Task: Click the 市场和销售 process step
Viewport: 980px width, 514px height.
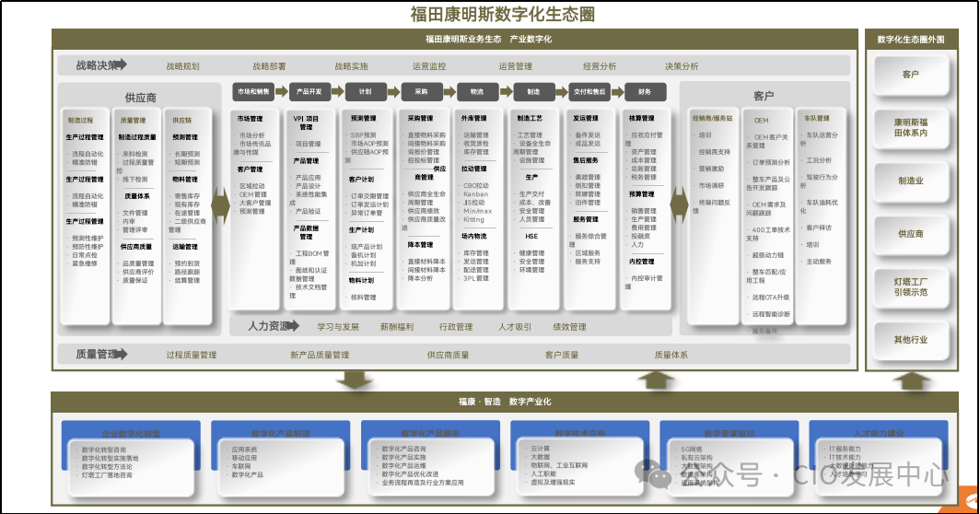Action: point(253,92)
